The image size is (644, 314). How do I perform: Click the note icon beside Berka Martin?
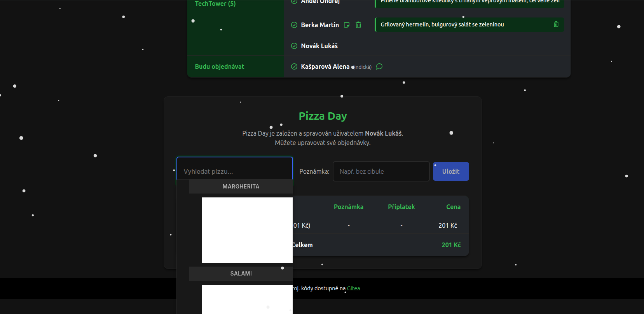point(347,25)
